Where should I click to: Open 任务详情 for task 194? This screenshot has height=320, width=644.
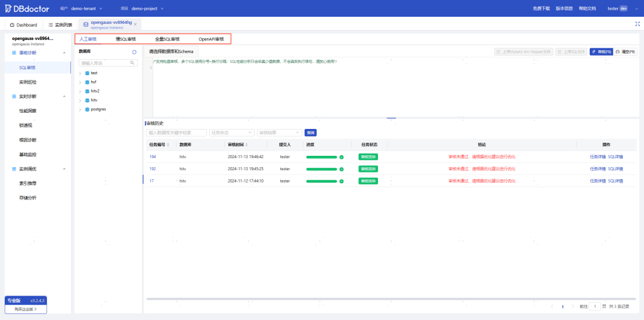pos(597,156)
